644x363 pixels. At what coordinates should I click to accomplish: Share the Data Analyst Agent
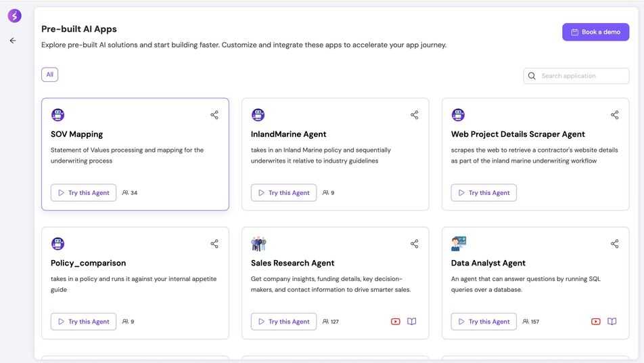tap(615, 244)
